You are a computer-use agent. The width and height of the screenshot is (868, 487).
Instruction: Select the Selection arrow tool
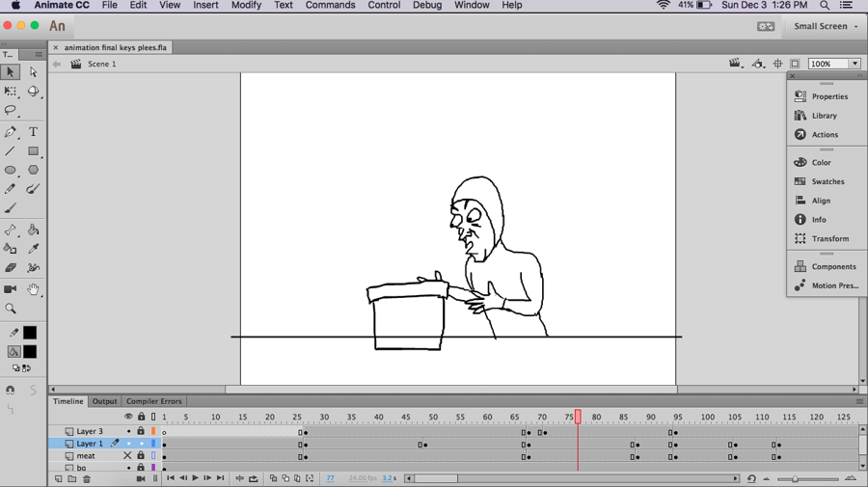click(10, 72)
